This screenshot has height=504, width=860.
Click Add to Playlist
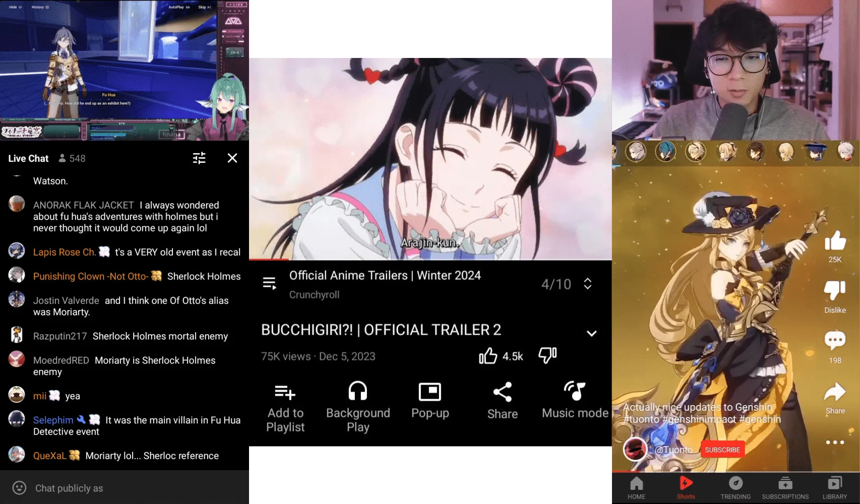tap(285, 407)
